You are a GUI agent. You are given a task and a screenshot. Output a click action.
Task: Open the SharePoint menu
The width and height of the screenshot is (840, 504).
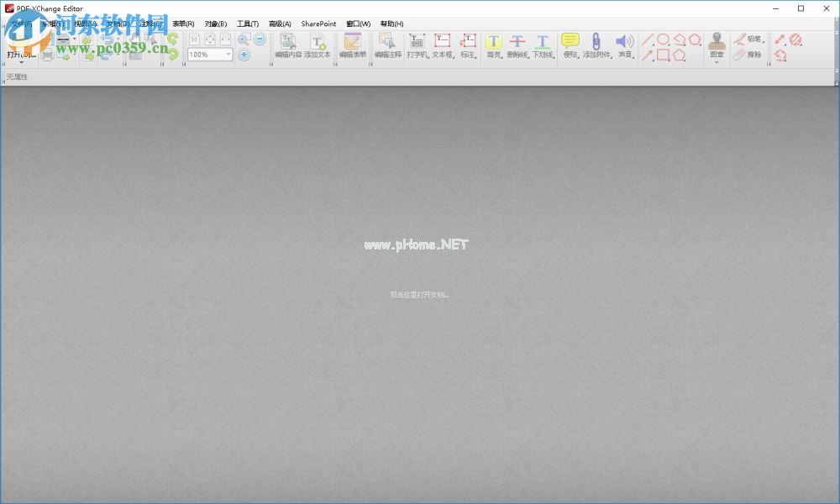tap(318, 24)
